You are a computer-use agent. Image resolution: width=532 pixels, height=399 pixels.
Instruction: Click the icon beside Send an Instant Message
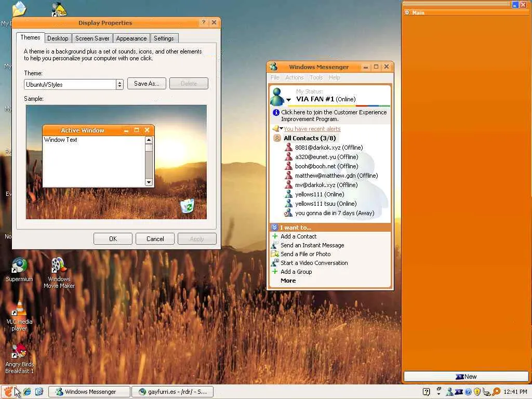275,245
